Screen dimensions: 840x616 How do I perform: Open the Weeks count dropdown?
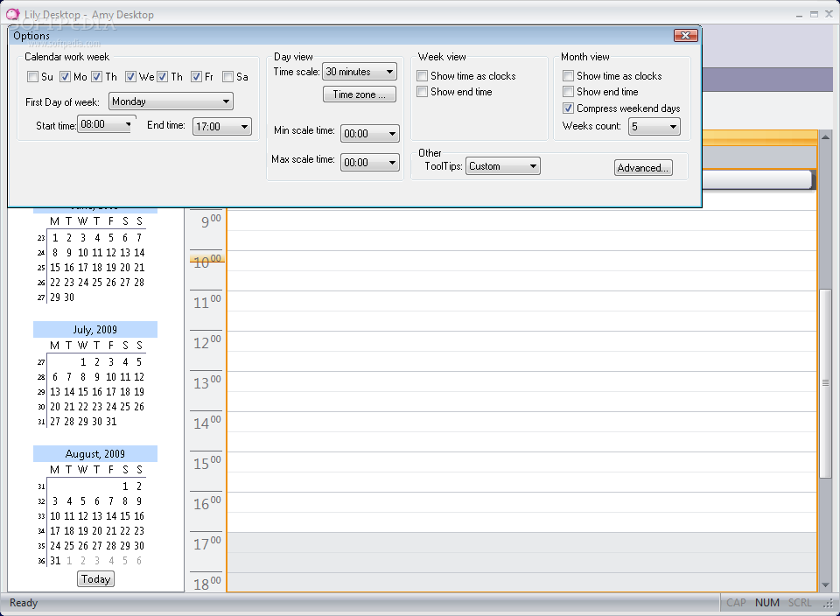[x=654, y=126]
